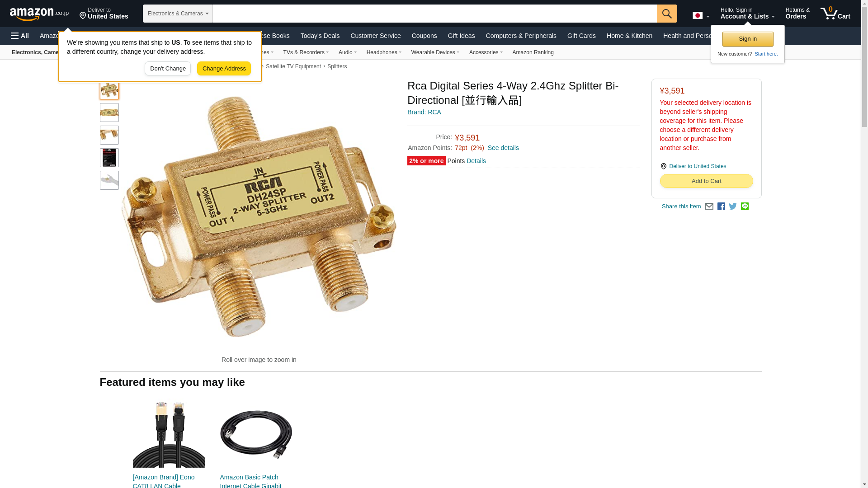Open the Gift Cards navigation item

581,36
